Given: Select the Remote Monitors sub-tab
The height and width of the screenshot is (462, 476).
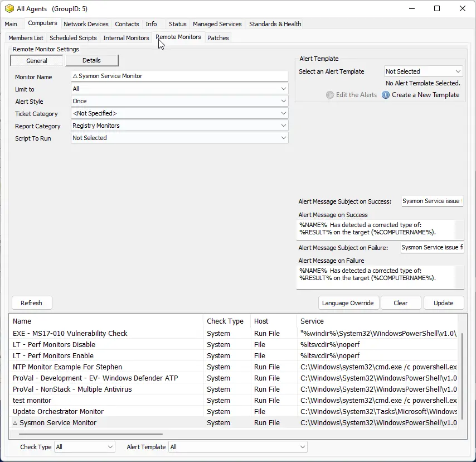Looking at the screenshot, I should [x=178, y=37].
